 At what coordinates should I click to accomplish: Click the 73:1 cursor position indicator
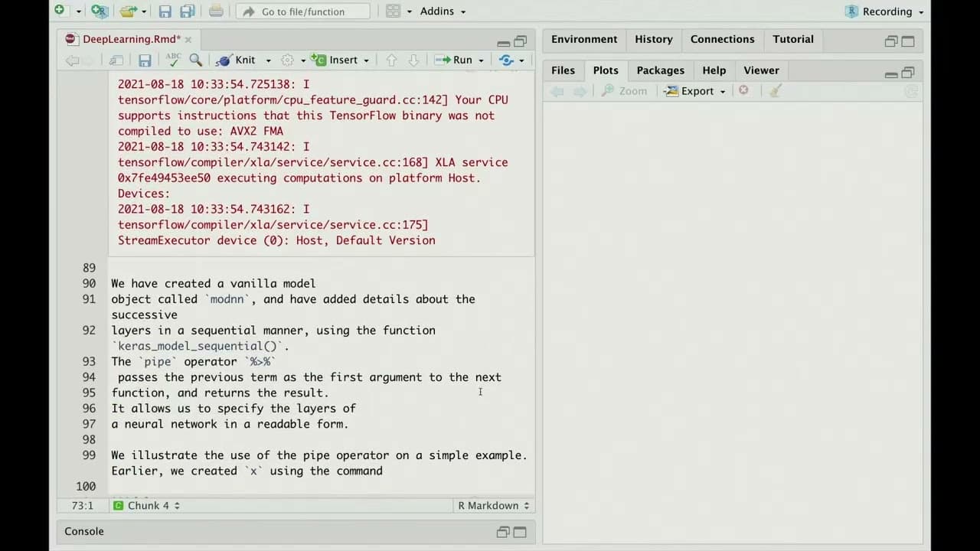click(x=81, y=506)
